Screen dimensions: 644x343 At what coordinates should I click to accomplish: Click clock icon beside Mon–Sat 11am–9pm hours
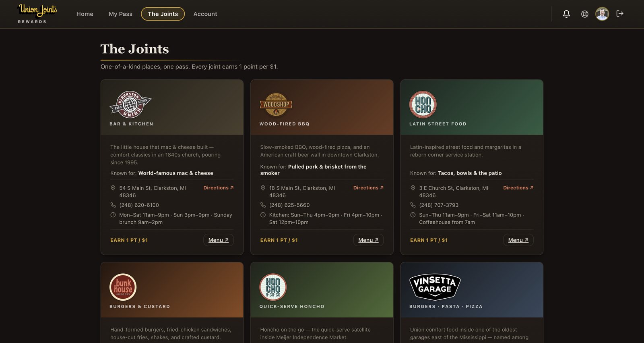tap(113, 215)
